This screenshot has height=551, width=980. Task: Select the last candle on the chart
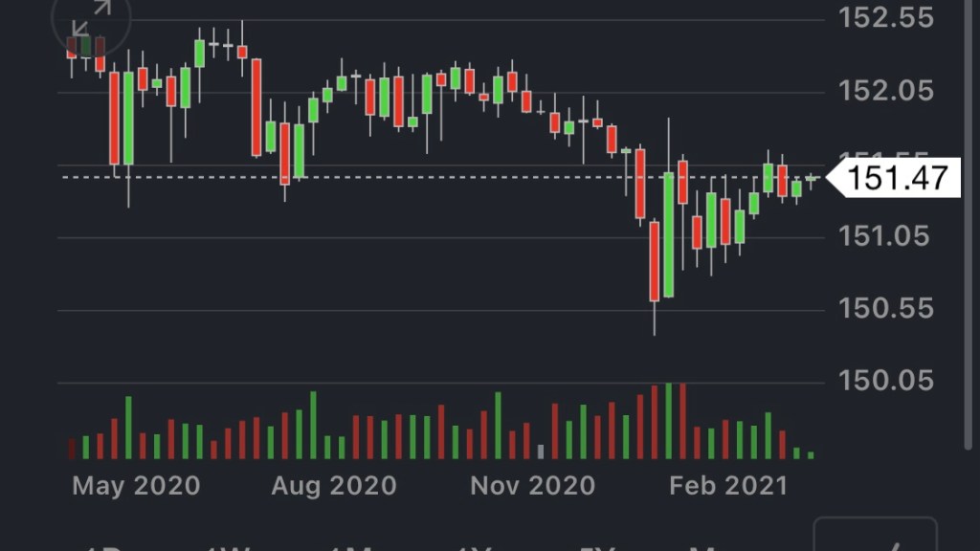tap(811, 178)
